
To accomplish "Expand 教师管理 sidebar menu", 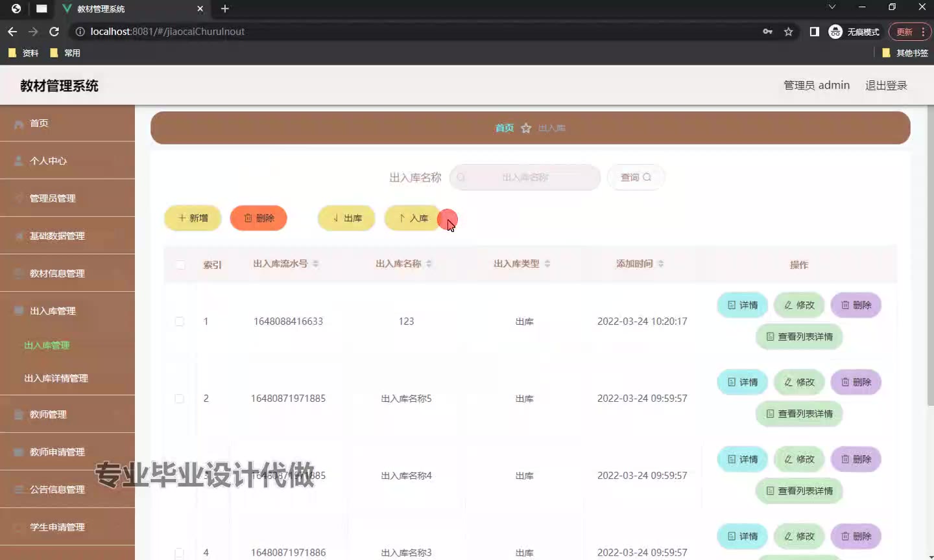I will click(x=67, y=414).
